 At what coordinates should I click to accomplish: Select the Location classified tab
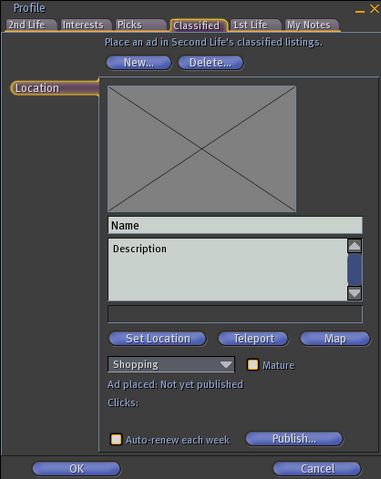[x=55, y=88]
